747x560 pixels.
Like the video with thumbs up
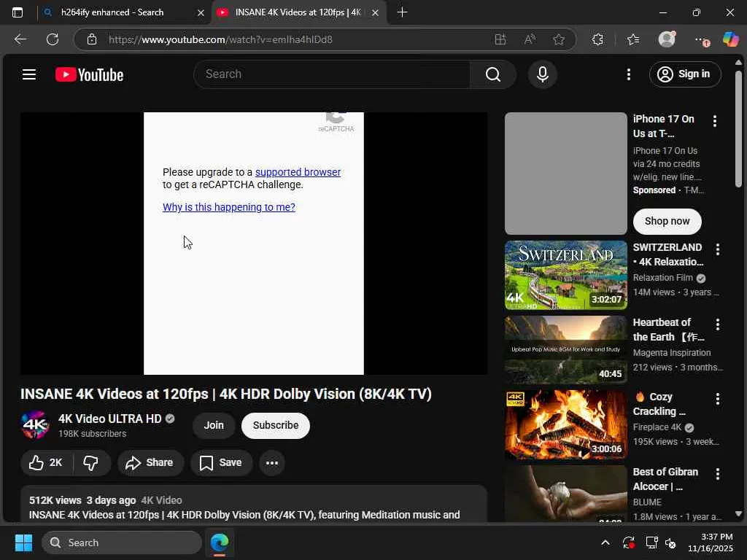(46, 463)
